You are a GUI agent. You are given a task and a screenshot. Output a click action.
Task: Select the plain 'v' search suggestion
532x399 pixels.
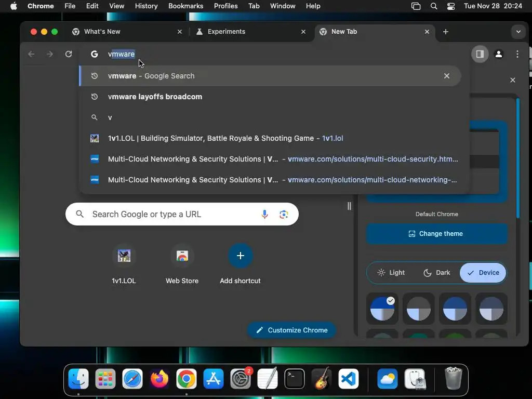point(270,117)
